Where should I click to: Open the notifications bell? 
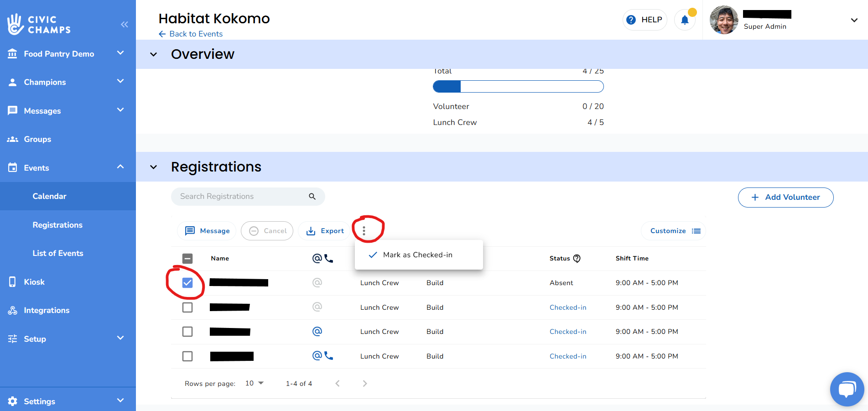[x=685, y=20]
